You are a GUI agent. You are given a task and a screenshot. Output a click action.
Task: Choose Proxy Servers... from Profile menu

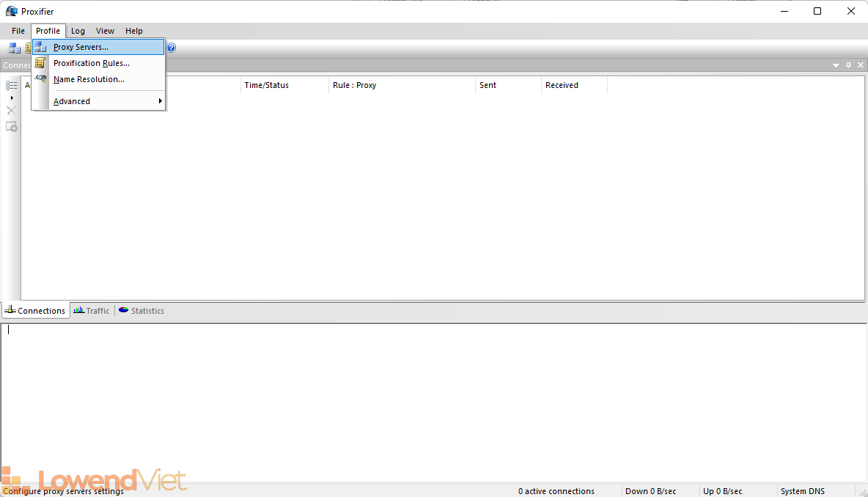[x=81, y=47]
